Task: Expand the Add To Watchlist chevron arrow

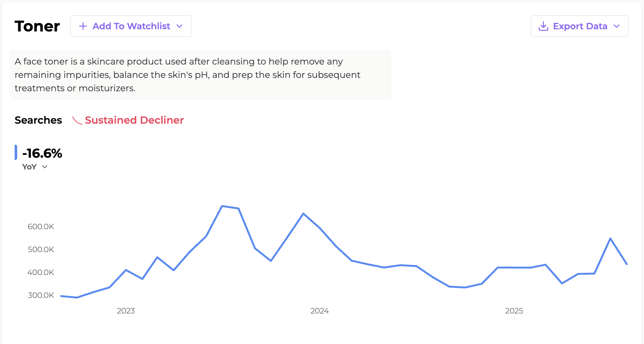Action: click(x=179, y=26)
